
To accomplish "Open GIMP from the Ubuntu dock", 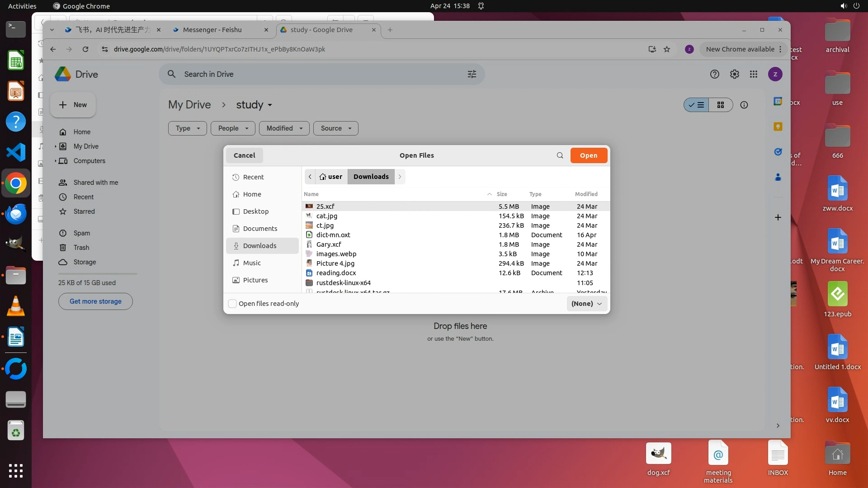I will pyautogui.click(x=15, y=244).
